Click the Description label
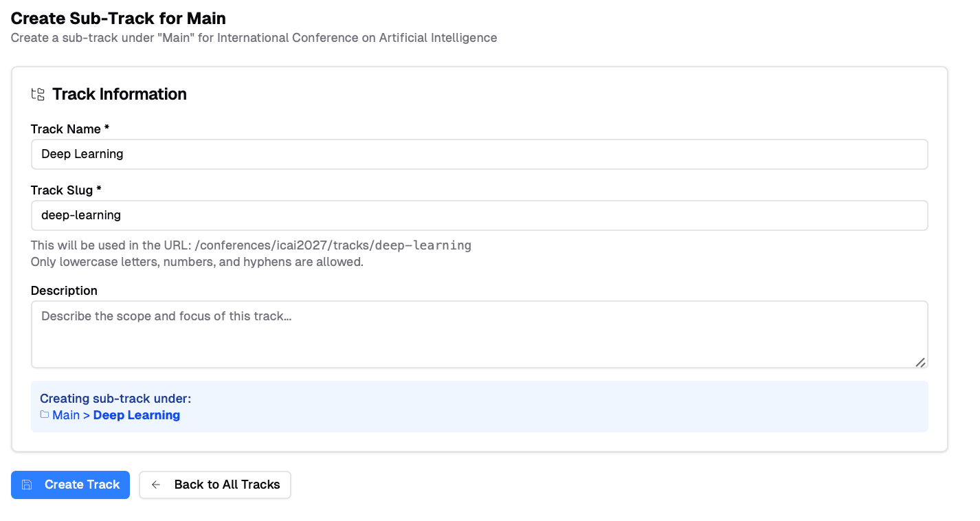The height and width of the screenshot is (521, 980). pyautogui.click(x=64, y=291)
